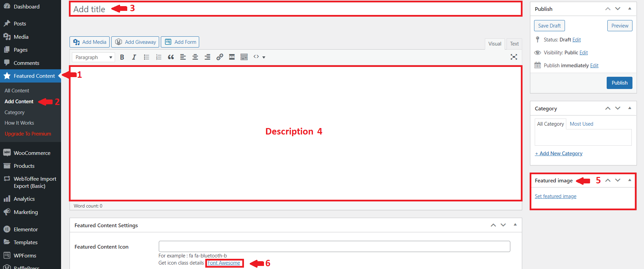The height and width of the screenshot is (269, 644).
Task: Open All Content submenu item
Action: [x=17, y=91]
